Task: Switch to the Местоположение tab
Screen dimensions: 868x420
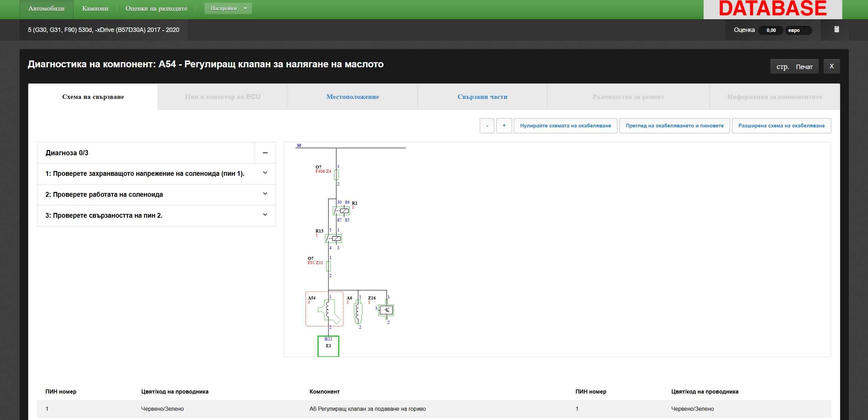Action: (x=352, y=97)
